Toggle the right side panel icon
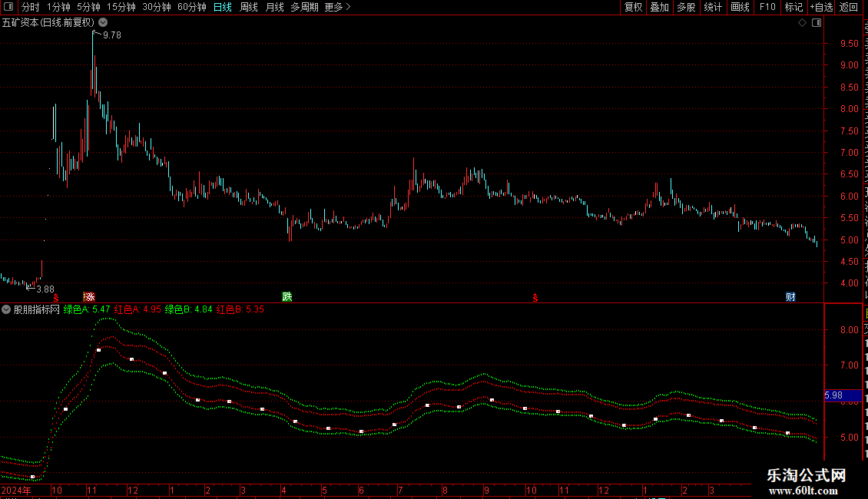This screenshot has width=868, height=499. (817, 23)
